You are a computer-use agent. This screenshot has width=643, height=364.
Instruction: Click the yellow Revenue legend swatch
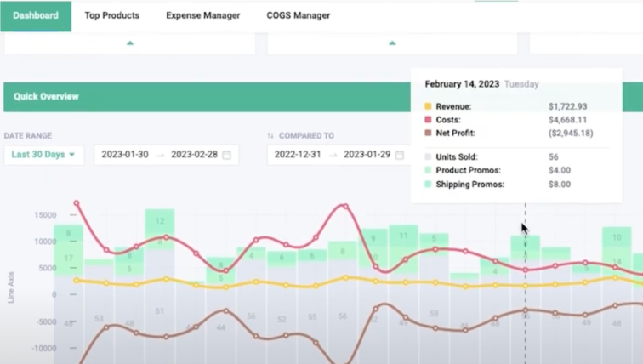click(x=428, y=106)
